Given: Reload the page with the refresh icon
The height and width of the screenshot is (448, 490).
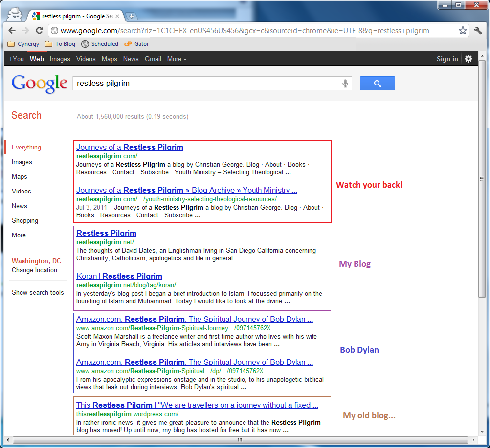Looking at the screenshot, I should coord(40,31).
